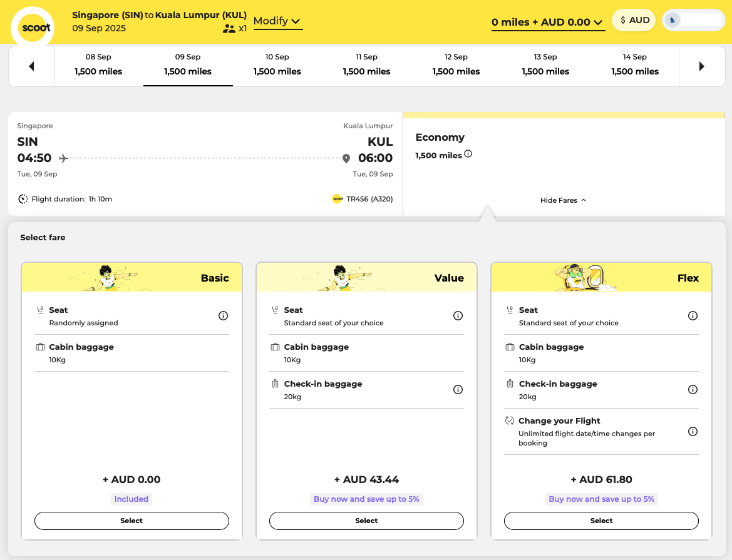Click the Value fare seat icon
Viewport: 732px width, 560px height.
276,310
